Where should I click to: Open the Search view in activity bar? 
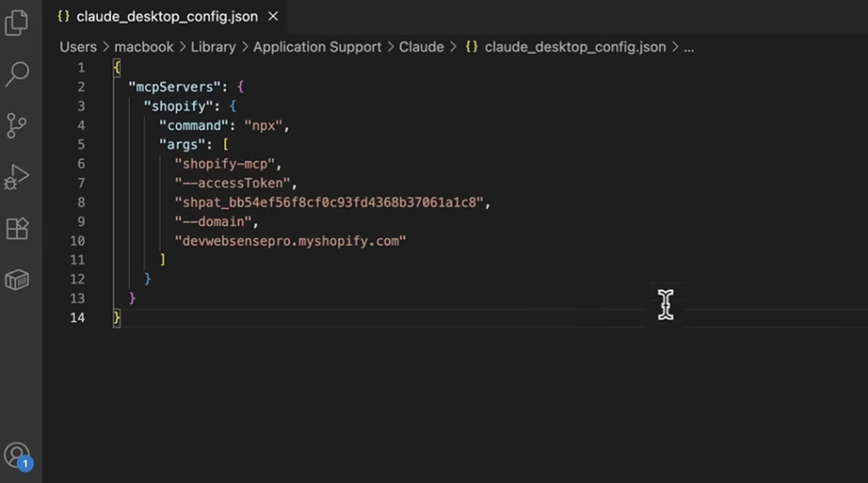click(x=17, y=74)
